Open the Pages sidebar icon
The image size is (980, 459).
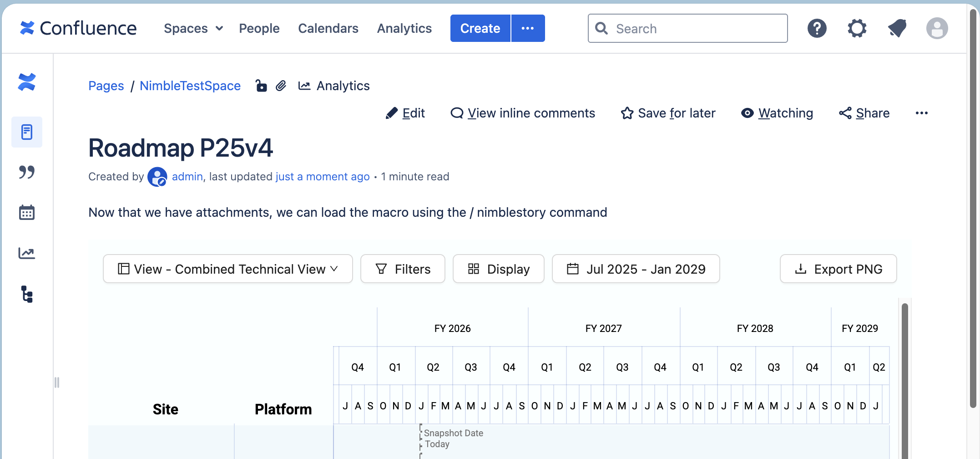tap(27, 132)
